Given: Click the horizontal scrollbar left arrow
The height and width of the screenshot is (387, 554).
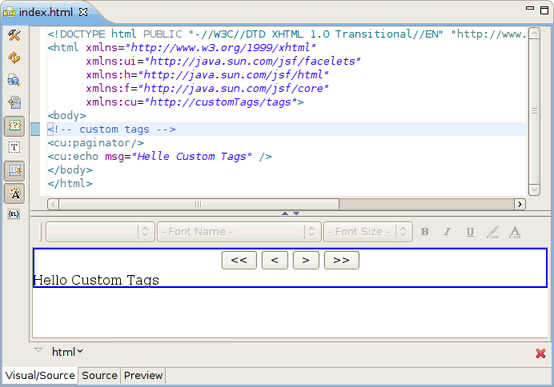Looking at the screenshot, I should (53, 204).
